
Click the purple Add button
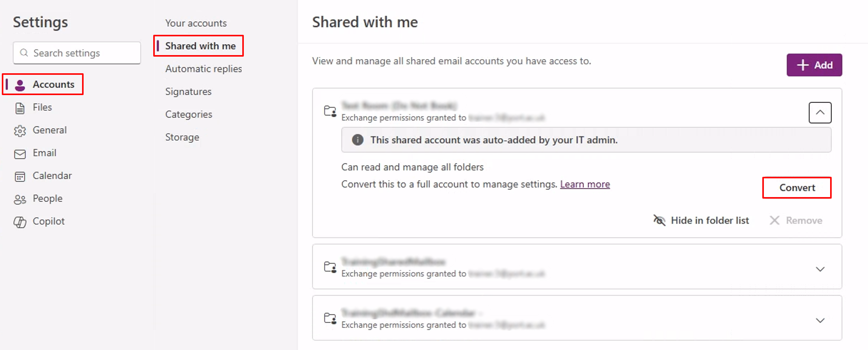[814, 65]
